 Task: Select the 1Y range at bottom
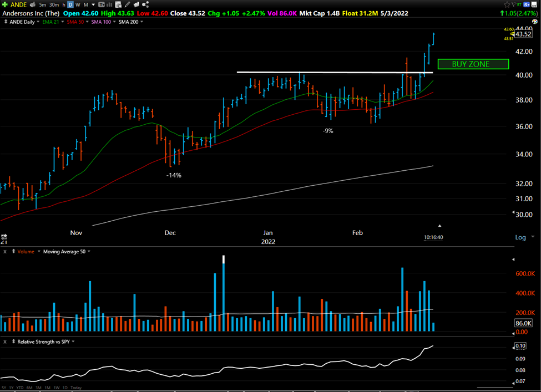coord(12,388)
